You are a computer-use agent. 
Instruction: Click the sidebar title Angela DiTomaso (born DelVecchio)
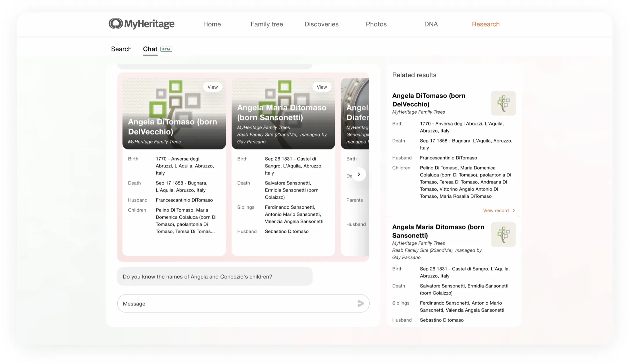click(429, 100)
